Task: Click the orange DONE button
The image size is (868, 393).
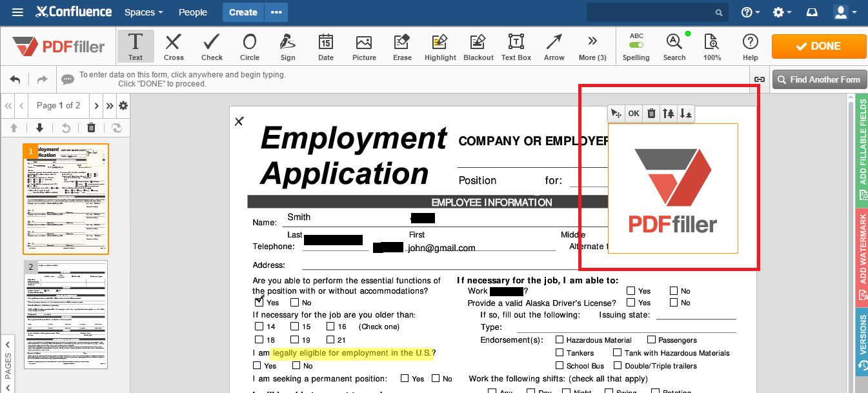Action: [x=819, y=46]
